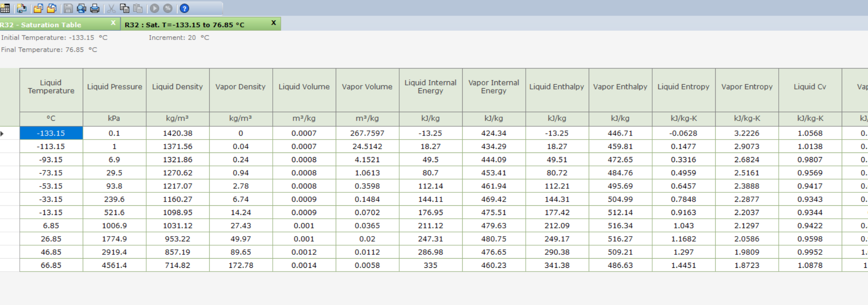This screenshot has height=305, width=868.
Task: Click the printer icon to print
Action: click(95, 8)
